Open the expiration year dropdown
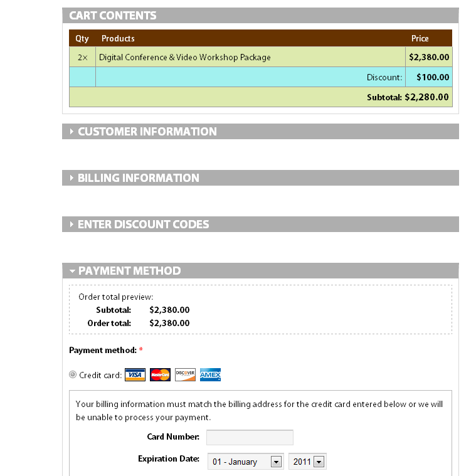Image resolution: width=476 pixels, height=476 pixels. click(x=307, y=462)
